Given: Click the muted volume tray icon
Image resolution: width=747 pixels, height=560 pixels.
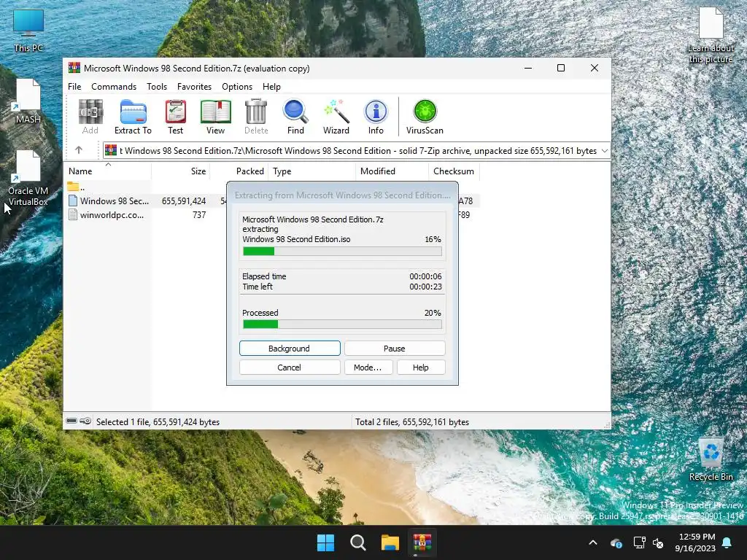Looking at the screenshot, I should 658,542.
